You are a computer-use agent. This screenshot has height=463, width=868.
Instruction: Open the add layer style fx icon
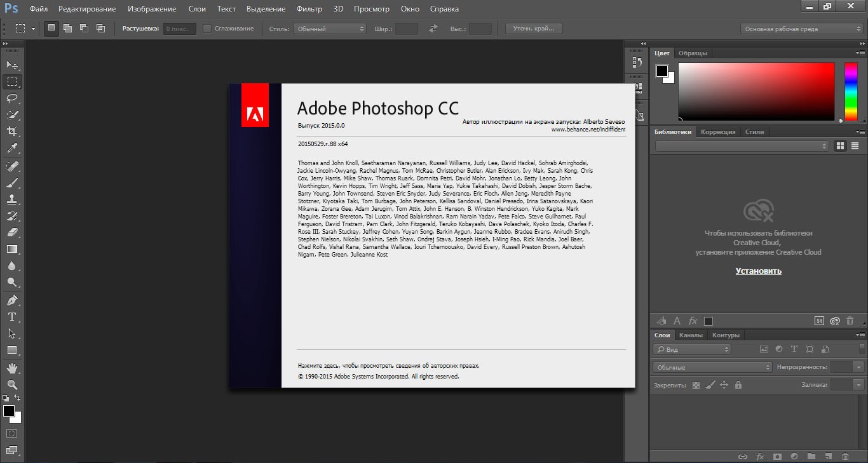(x=760, y=456)
